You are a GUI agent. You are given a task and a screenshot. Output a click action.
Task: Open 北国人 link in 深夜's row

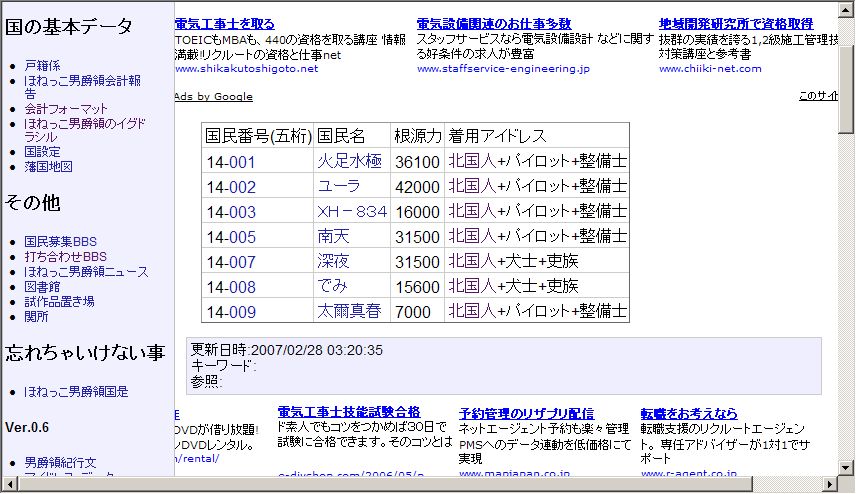[x=472, y=262]
